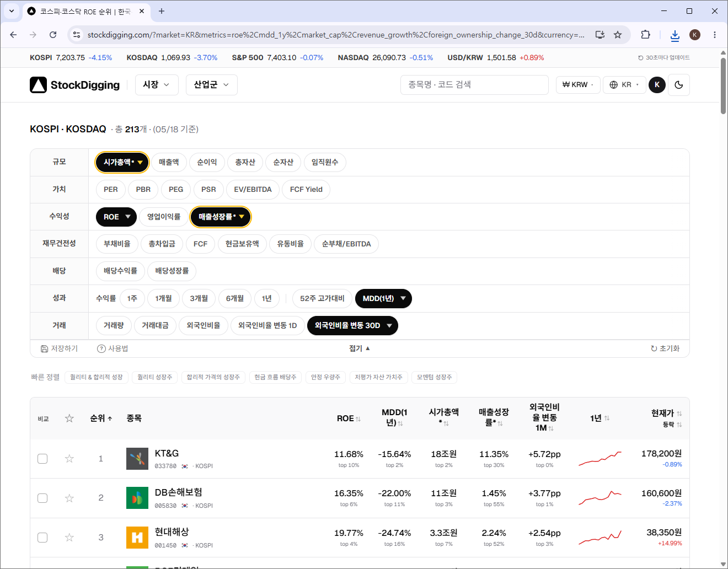The width and height of the screenshot is (728, 569).
Task: Enable the PER metric chip
Action: coord(111,189)
